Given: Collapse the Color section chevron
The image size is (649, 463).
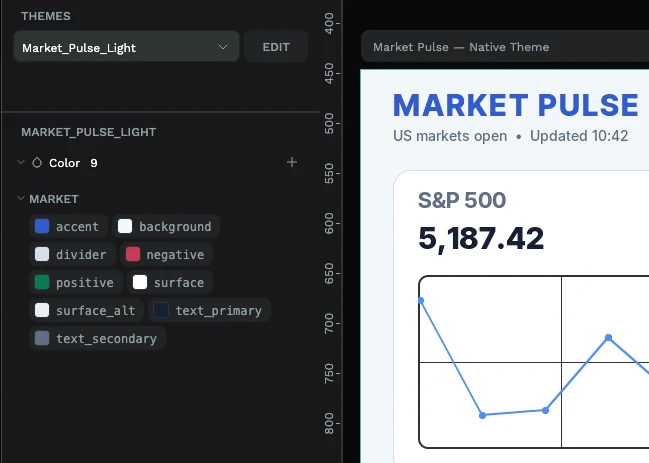Looking at the screenshot, I should [x=21, y=163].
